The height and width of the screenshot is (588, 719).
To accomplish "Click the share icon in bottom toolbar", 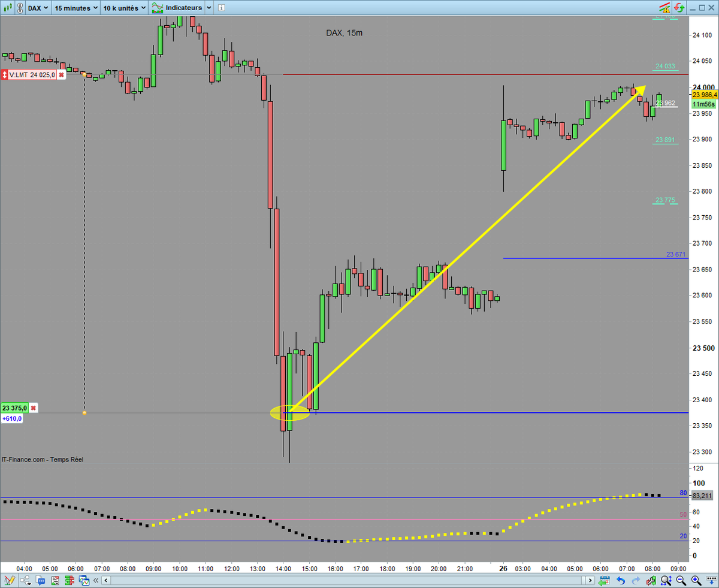I will tap(26, 580).
